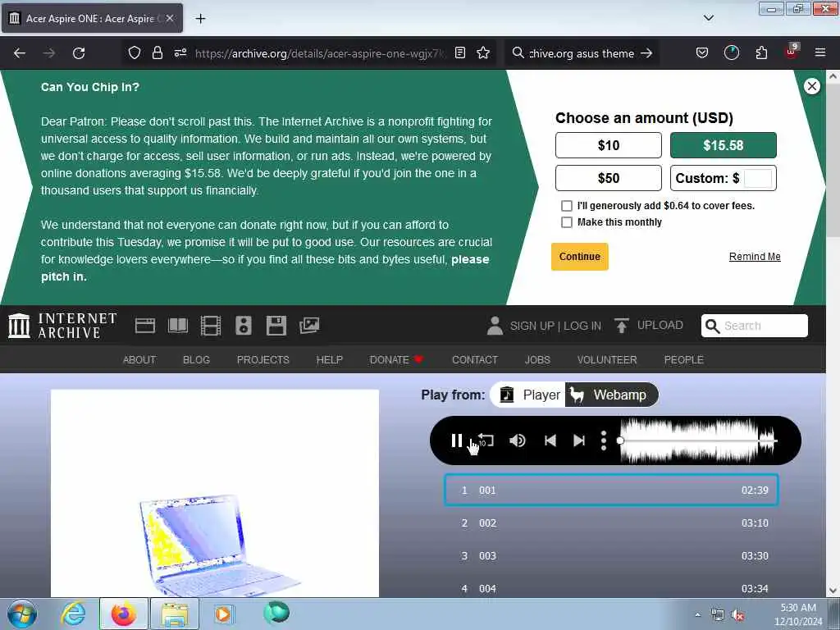Screen dimensions: 840x630
Task: Open the Video film strip icon
Action: tap(211, 326)
